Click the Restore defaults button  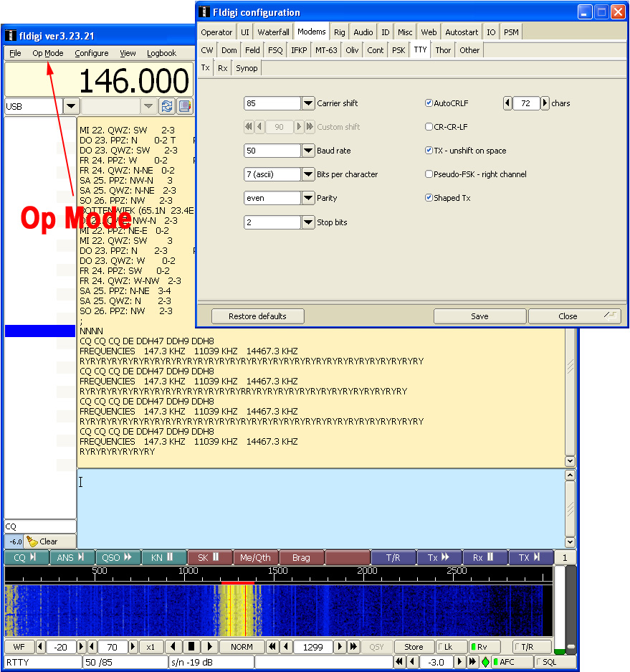click(257, 316)
